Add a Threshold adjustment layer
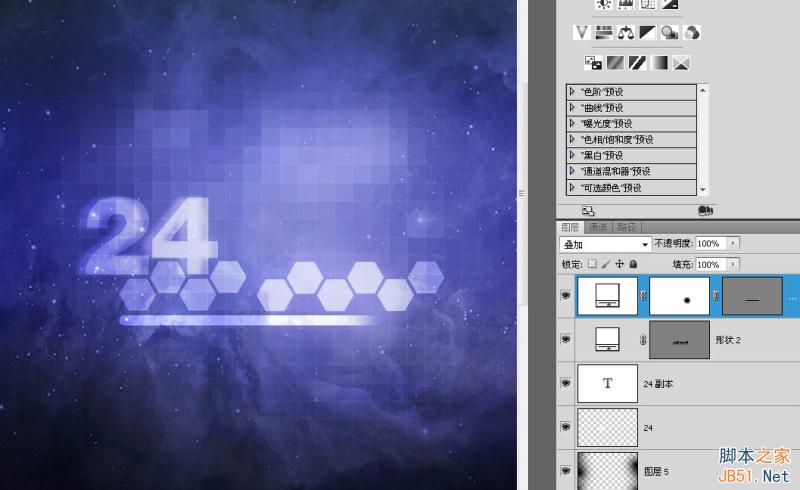The height and width of the screenshot is (490, 800). tap(637, 63)
